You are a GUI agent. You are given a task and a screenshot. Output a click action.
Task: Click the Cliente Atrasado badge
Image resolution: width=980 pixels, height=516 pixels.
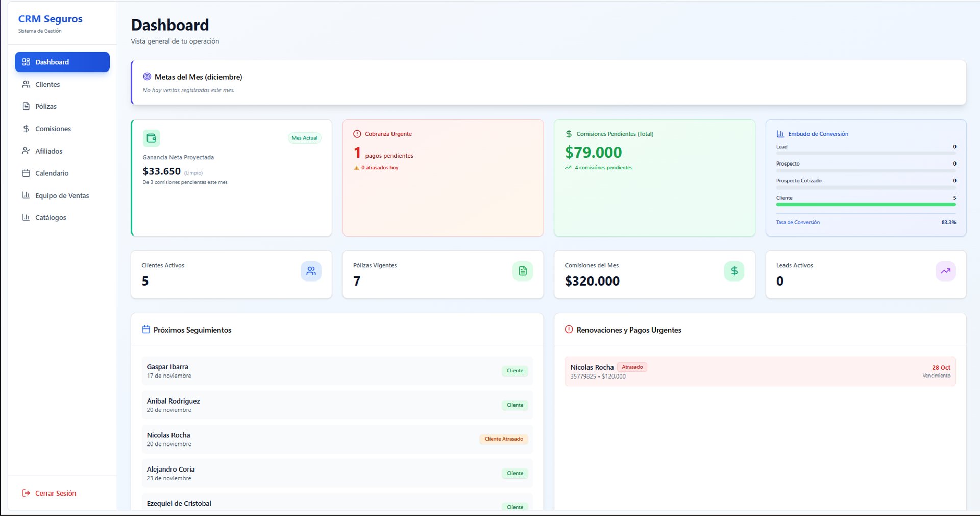pyautogui.click(x=504, y=439)
